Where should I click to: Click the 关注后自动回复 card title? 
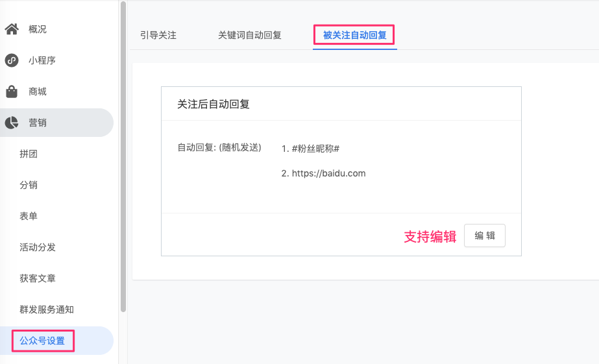(213, 104)
